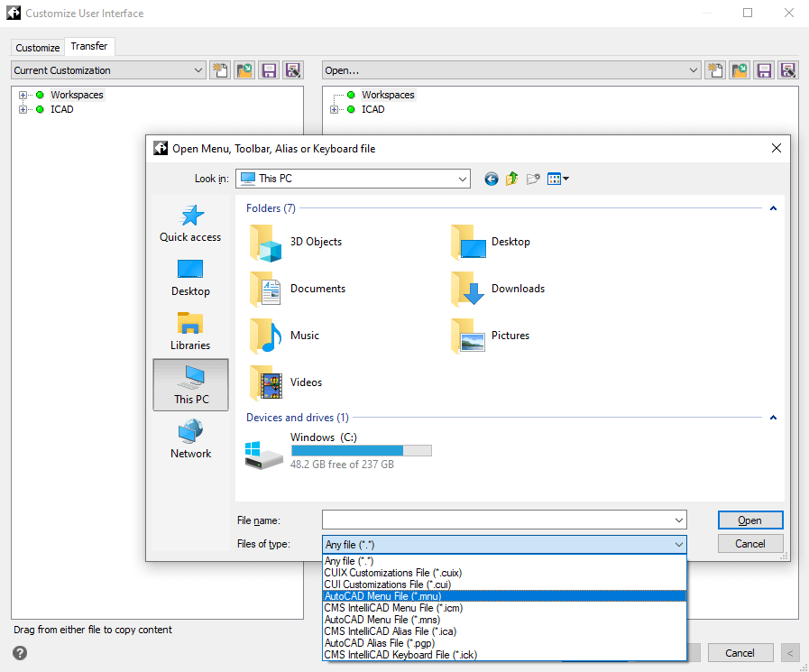The height and width of the screenshot is (672, 809).
Task: Switch to the Customize tab
Action: click(38, 48)
